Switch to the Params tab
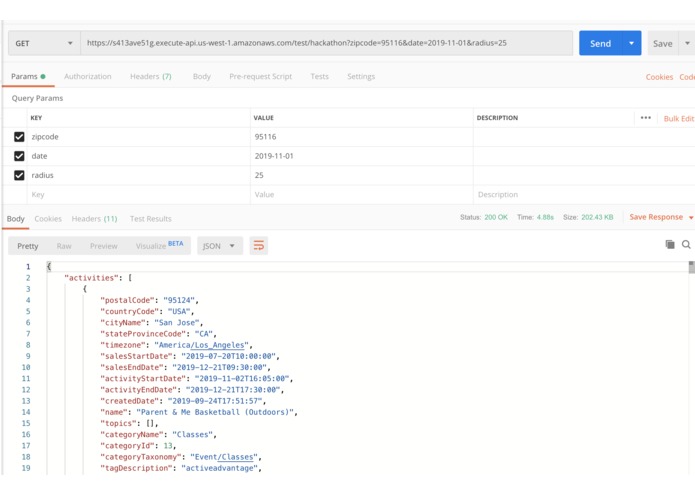Image resolution: width=695 pixels, height=494 pixels. (x=28, y=76)
